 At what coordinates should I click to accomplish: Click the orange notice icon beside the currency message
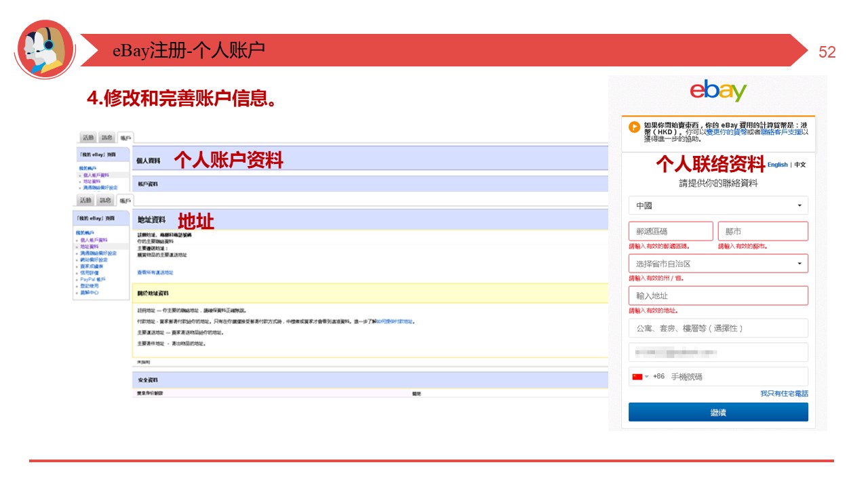(634, 126)
